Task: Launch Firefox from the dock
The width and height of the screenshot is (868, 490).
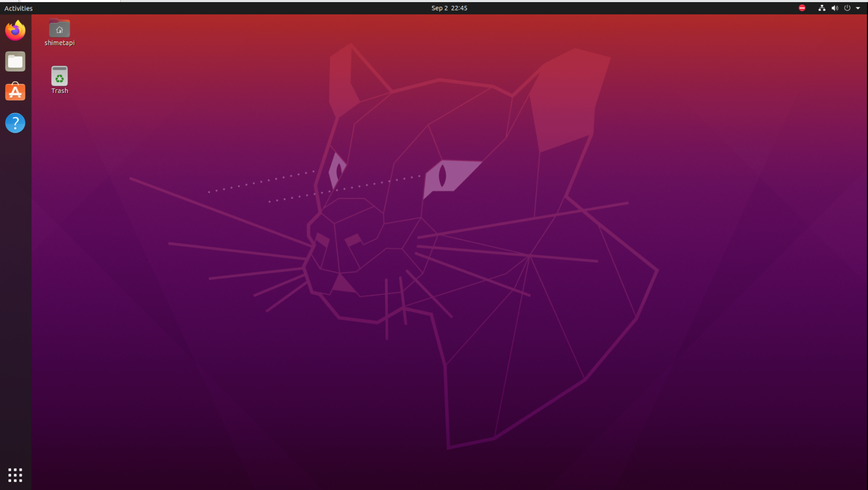Action: click(15, 30)
